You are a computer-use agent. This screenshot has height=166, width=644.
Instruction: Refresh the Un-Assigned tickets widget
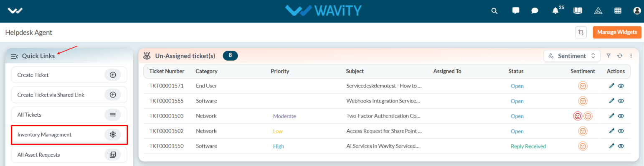620,56
